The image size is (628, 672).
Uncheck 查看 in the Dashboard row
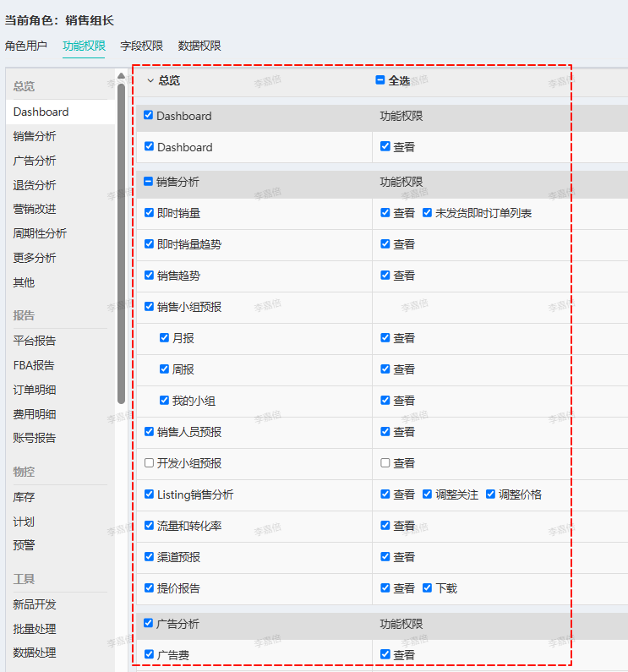point(385,146)
